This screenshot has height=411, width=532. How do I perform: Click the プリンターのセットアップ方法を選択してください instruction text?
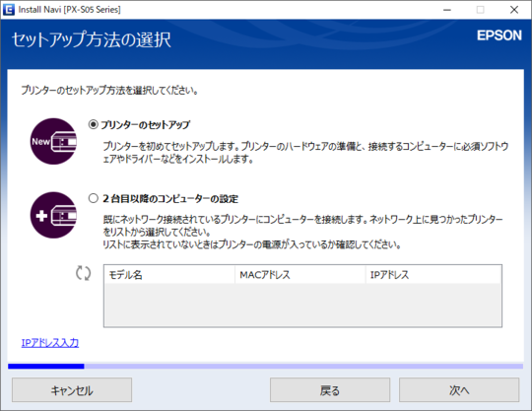[x=109, y=91]
